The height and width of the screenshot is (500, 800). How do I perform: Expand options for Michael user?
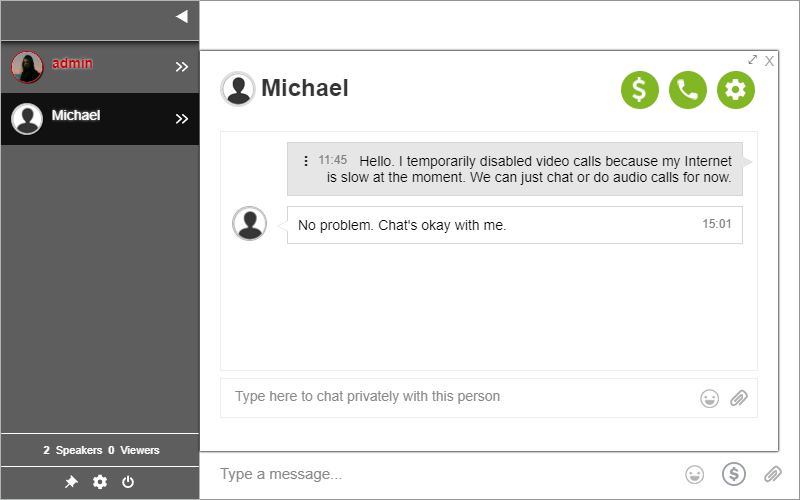182,119
